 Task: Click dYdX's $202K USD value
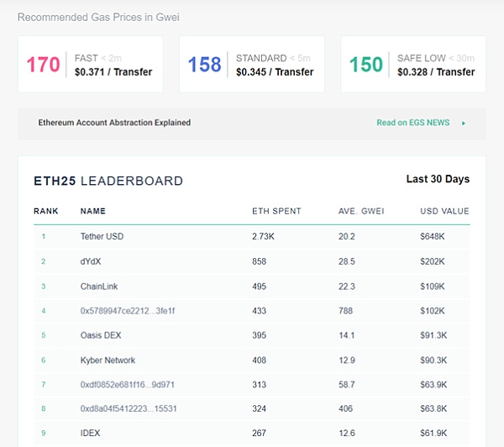point(433,261)
